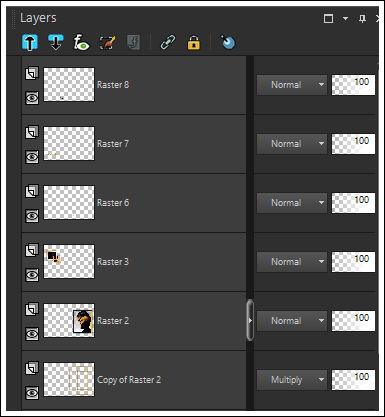Click the move layer down icon
The width and height of the screenshot is (385, 417).
[56, 42]
